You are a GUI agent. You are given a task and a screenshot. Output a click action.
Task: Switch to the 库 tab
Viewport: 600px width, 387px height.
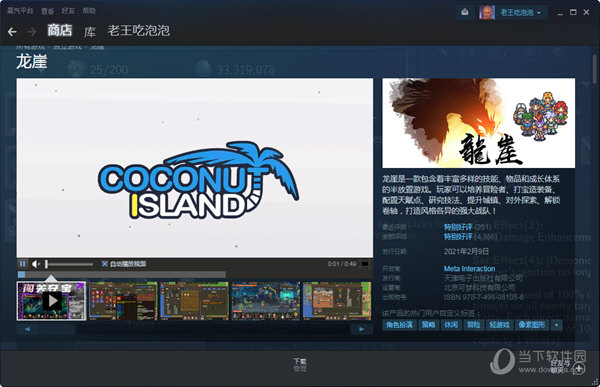tap(90, 31)
